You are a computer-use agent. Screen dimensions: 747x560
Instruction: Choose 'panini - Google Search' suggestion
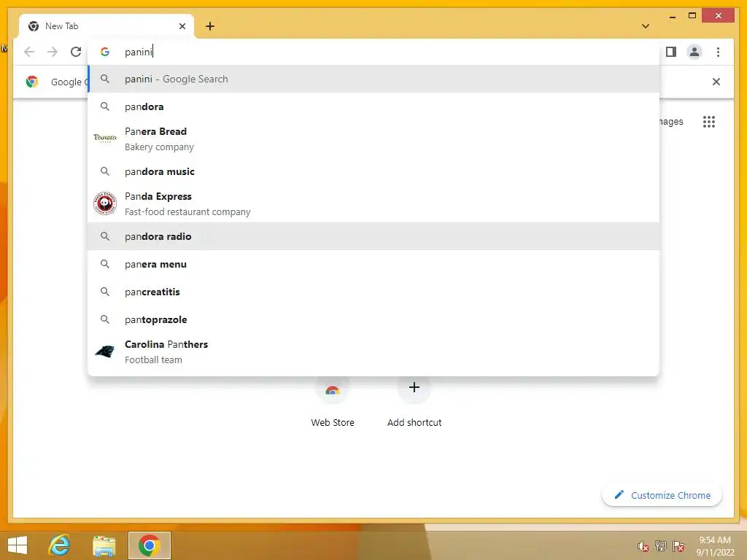click(x=374, y=79)
